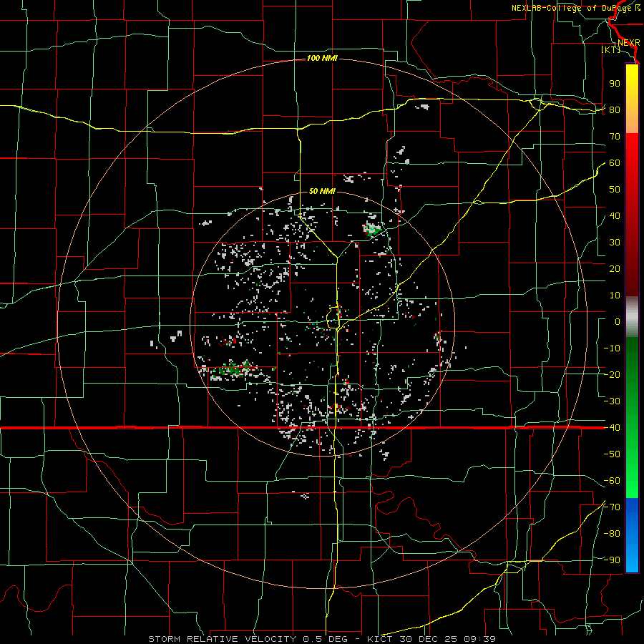Image resolution: width=644 pixels, height=644 pixels.
Task: Select the -10 value on velocity scale
Action: [612, 348]
